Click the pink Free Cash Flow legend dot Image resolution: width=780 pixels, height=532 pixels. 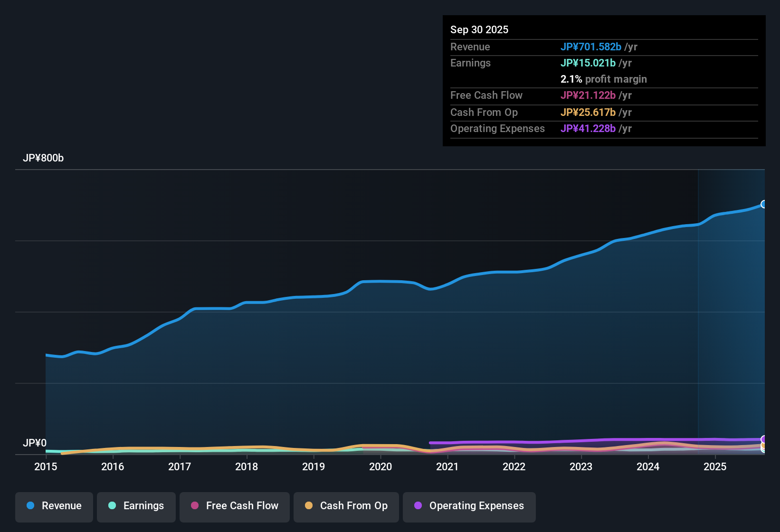pyautogui.click(x=194, y=506)
